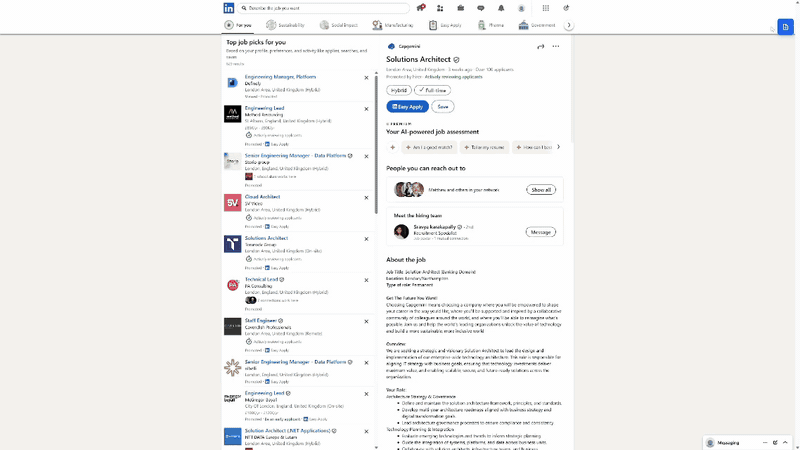Switch to the Sustainability tab
This screenshot has height=450, width=800.
pos(286,25)
